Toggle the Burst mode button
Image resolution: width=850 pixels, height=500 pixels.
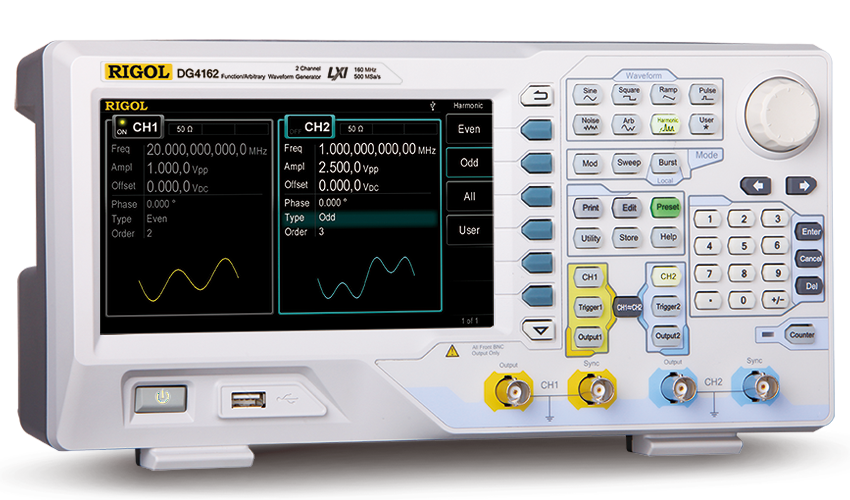pos(667,163)
